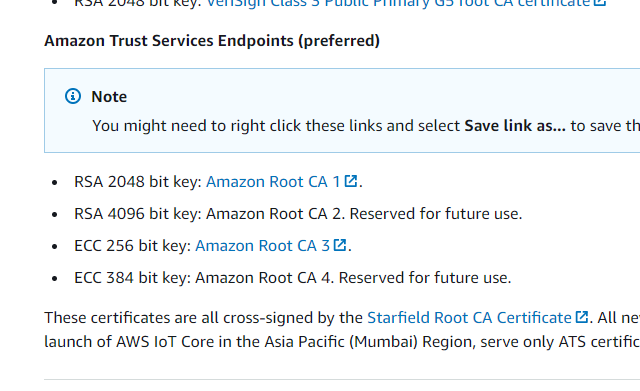The width and height of the screenshot is (640, 391).
Task: Click external-link icon after Amazon Root CA 3
Action: coord(340,245)
